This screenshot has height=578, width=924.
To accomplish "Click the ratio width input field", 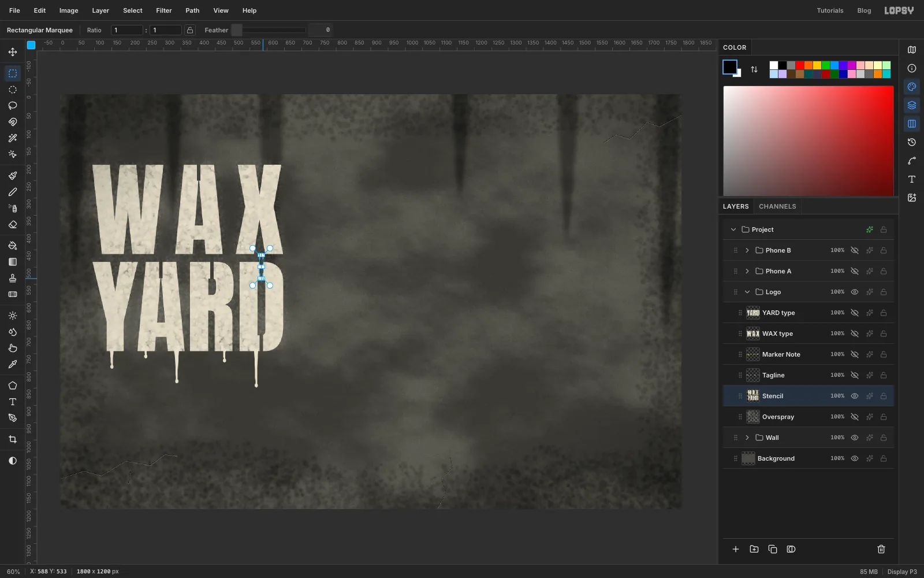I will point(127,30).
